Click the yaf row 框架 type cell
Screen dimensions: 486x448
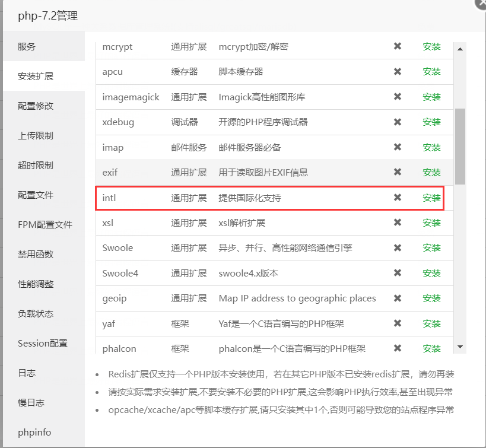click(180, 323)
